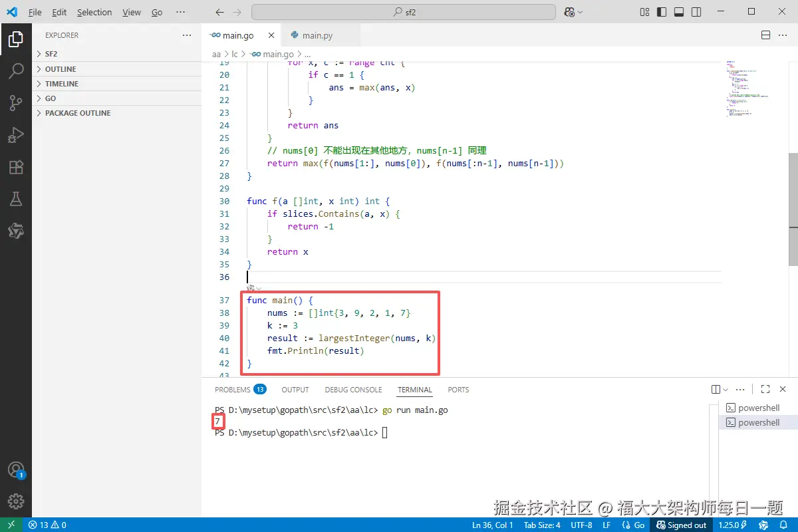Screen dimensions: 798x532
Task: Switch to the PORTS panel tab
Action: point(458,390)
